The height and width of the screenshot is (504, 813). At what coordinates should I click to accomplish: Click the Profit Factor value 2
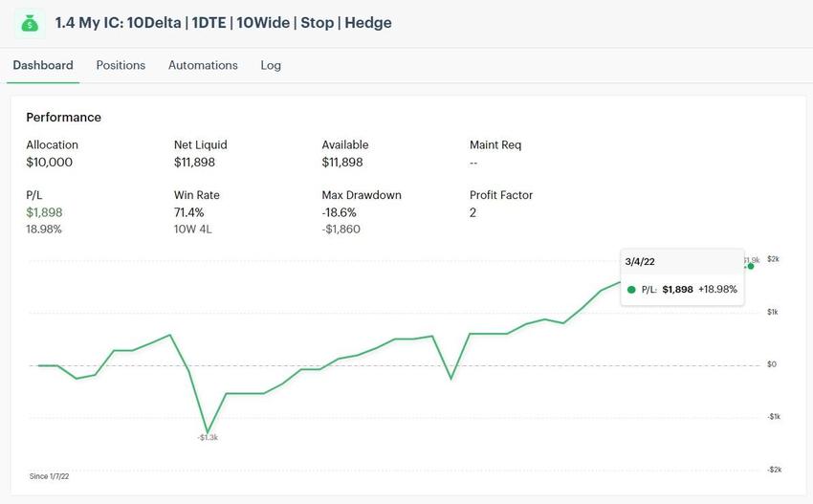tap(473, 212)
